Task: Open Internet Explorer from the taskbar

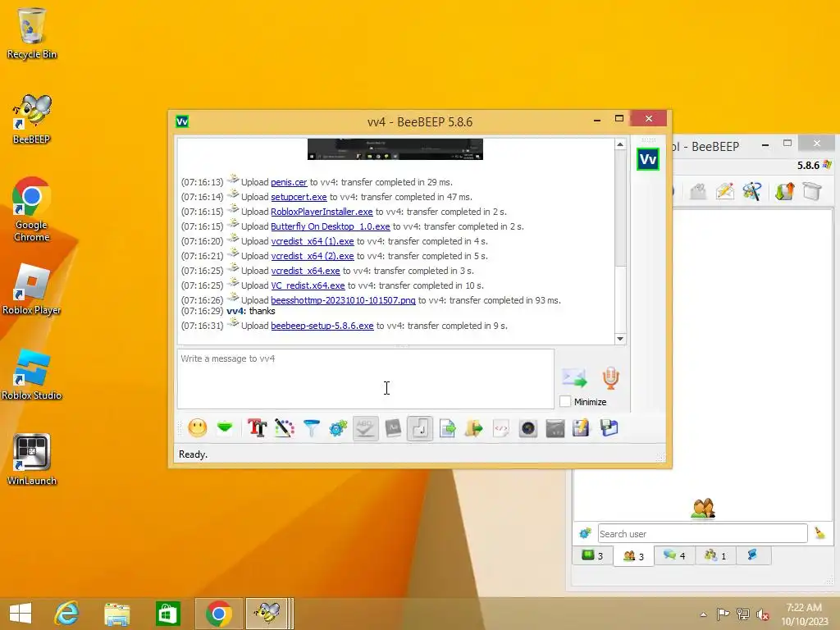Action: click(67, 614)
